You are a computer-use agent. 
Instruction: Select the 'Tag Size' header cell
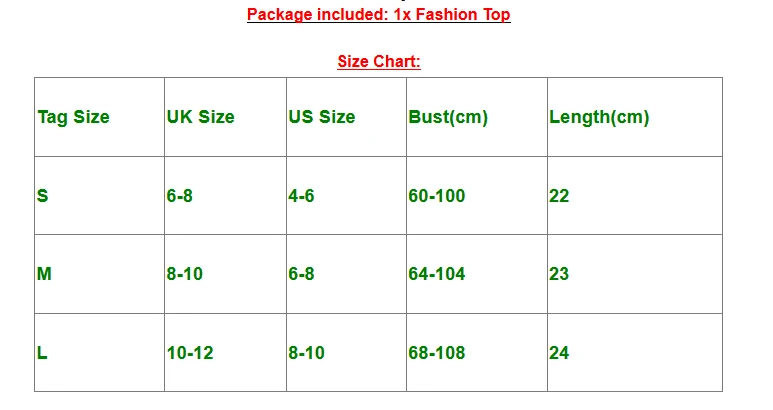pos(73,117)
